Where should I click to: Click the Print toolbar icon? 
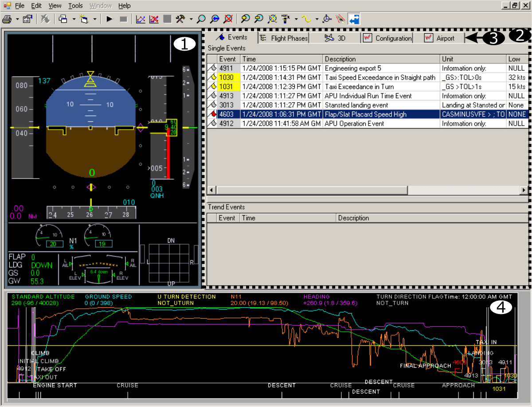8,19
